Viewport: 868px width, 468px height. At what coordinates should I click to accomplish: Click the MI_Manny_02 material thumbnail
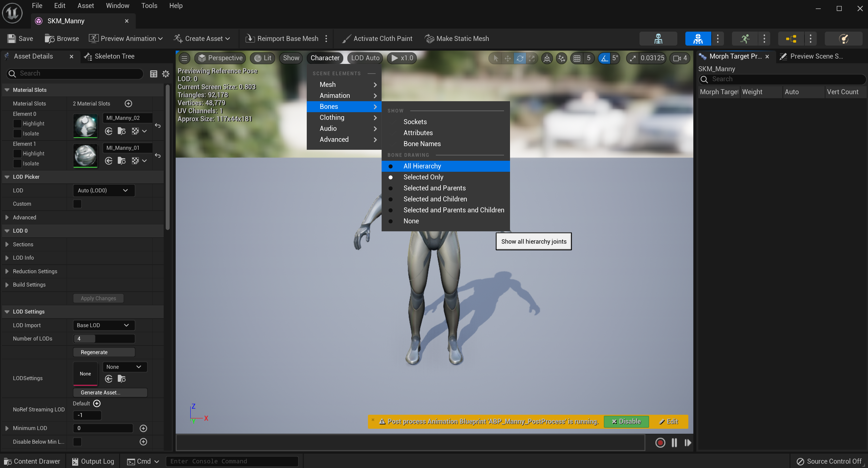(85, 126)
